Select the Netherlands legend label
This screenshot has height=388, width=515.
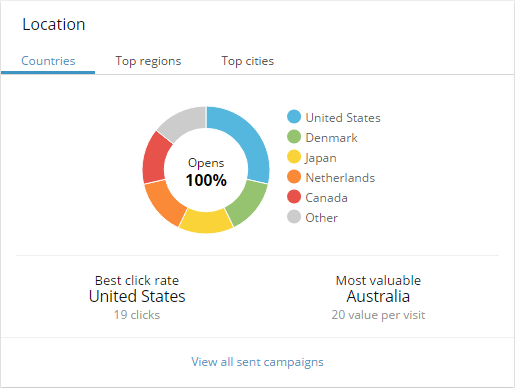click(340, 178)
